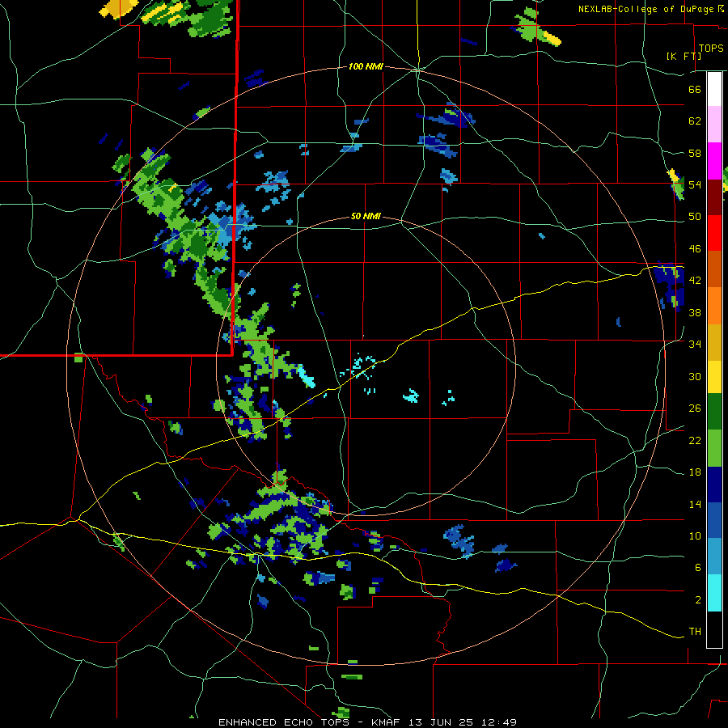The width and height of the screenshot is (728, 728).
Task: Click the 50 NMI range ring label
Action: point(366,216)
